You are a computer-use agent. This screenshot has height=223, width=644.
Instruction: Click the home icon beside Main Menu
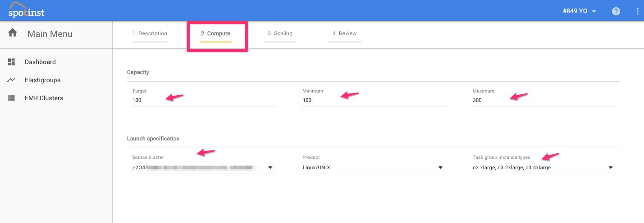tap(13, 33)
